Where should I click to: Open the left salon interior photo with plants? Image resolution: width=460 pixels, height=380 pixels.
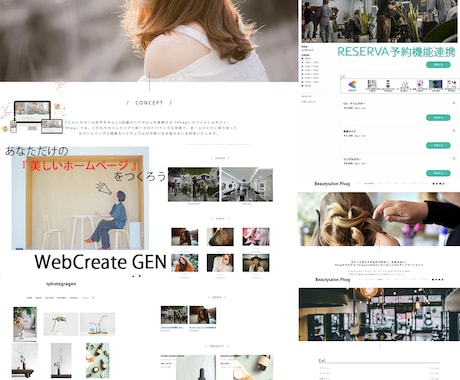tap(194, 184)
